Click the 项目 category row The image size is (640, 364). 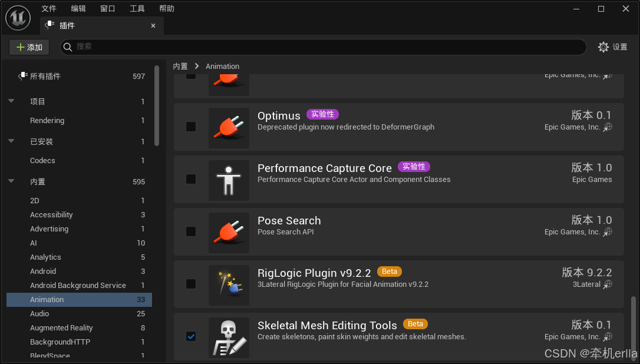[79, 102]
